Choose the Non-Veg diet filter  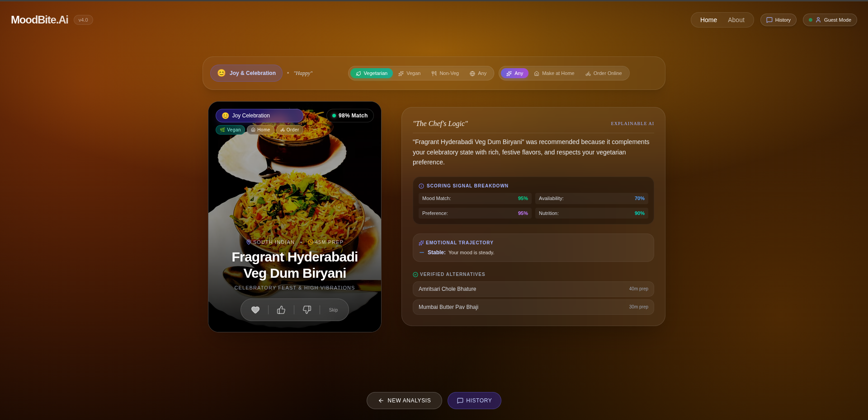coord(445,73)
